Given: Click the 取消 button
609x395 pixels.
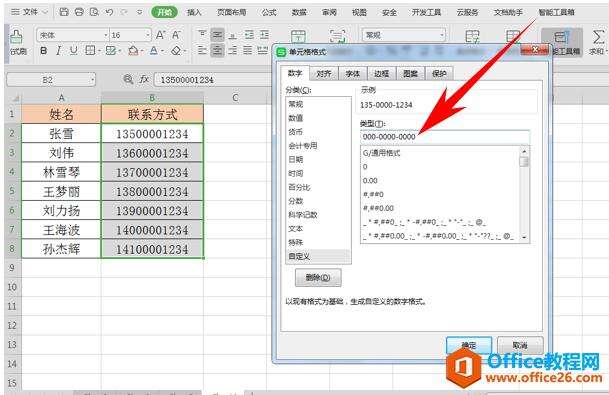Looking at the screenshot, I should pyautogui.click(x=520, y=345).
